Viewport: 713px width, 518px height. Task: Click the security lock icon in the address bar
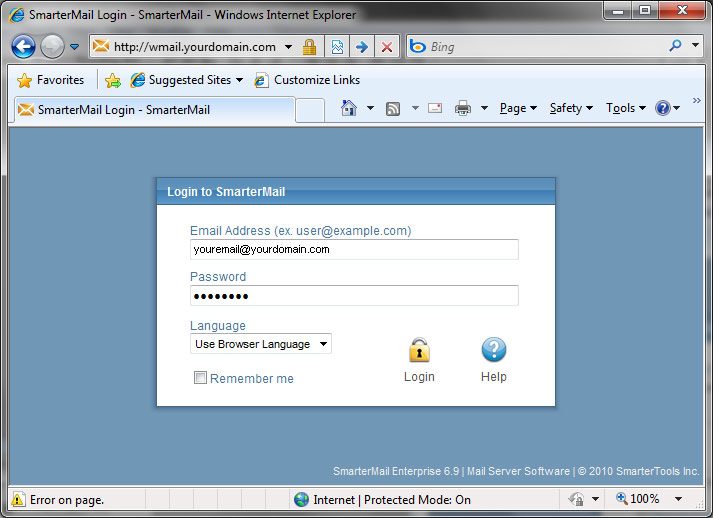[310, 47]
